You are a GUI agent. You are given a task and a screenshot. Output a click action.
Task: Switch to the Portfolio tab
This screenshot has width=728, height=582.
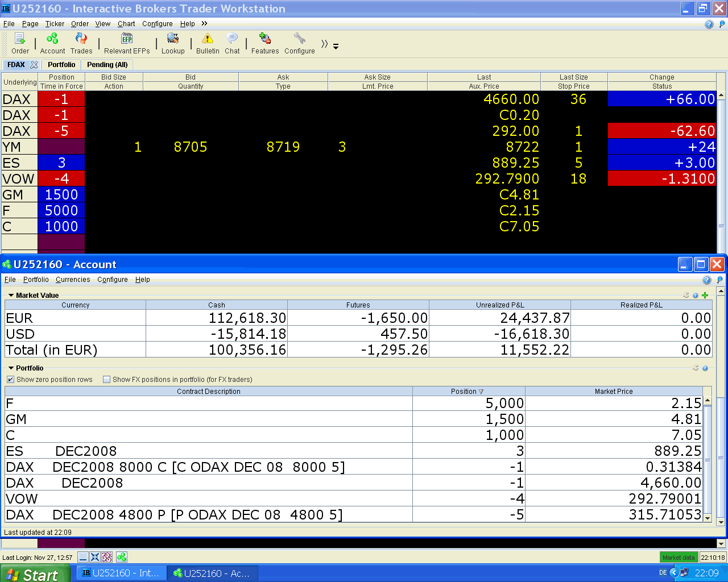tap(61, 65)
